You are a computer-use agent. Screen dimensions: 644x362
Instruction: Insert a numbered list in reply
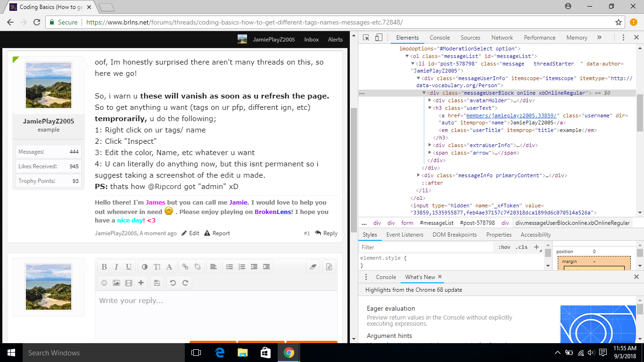tap(242, 267)
